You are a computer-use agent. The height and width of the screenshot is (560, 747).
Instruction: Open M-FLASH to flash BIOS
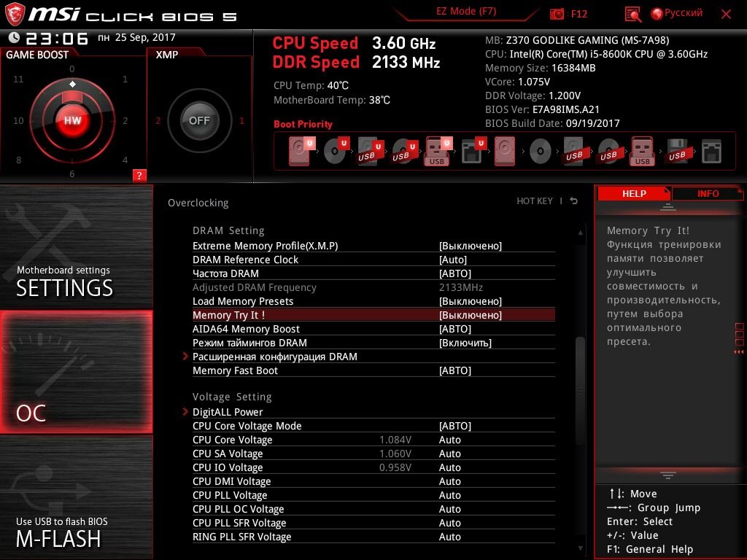[76, 497]
